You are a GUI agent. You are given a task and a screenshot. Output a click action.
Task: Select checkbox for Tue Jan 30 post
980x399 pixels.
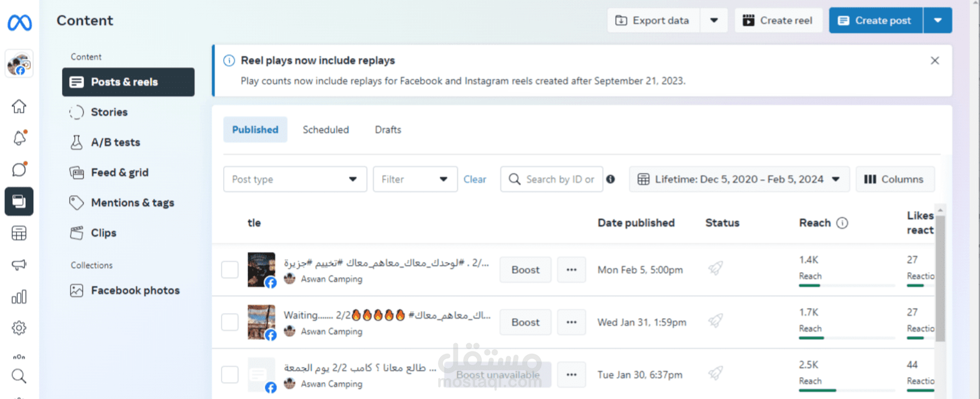pyautogui.click(x=230, y=374)
